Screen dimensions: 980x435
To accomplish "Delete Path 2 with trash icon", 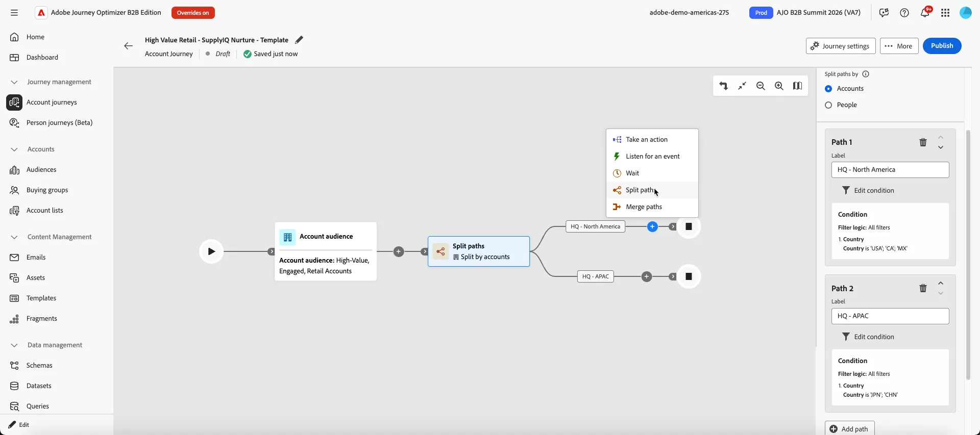I will tap(923, 288).
